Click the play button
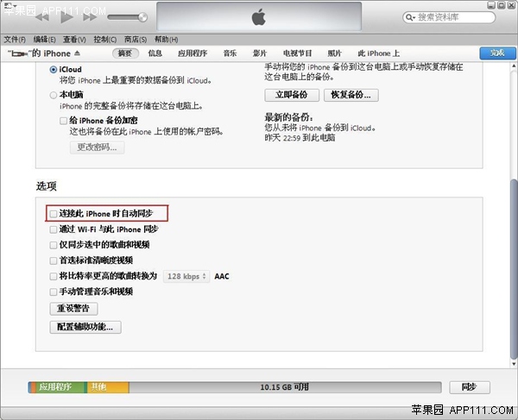Image resolution: width=518 pixels, height=420 pixels. (66, 16)
